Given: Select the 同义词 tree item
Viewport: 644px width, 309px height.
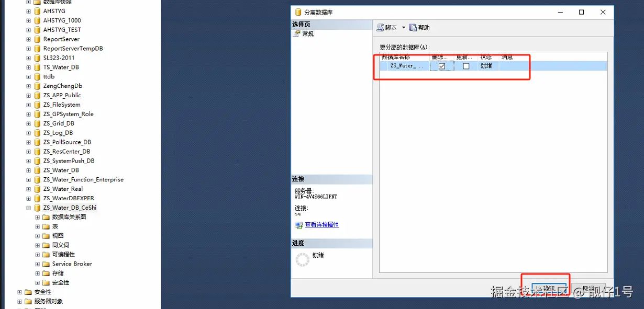Looking at the screenshot, I should pyautogui.click(x=61, y=245).
